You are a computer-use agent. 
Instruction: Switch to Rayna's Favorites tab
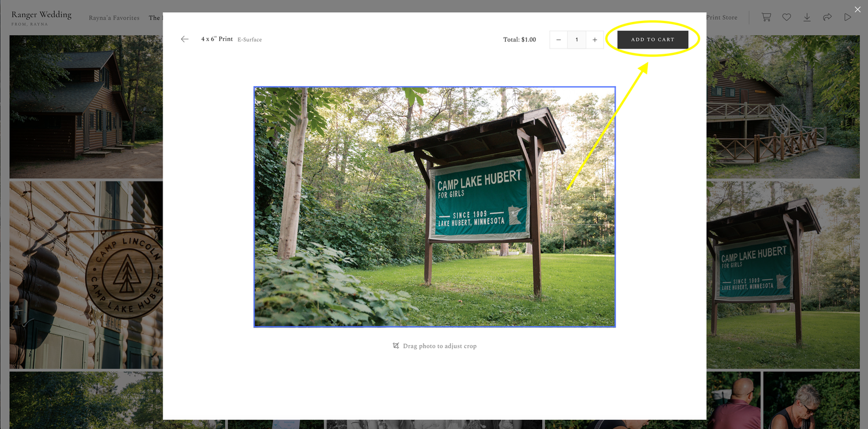click(x=114, y=18)
